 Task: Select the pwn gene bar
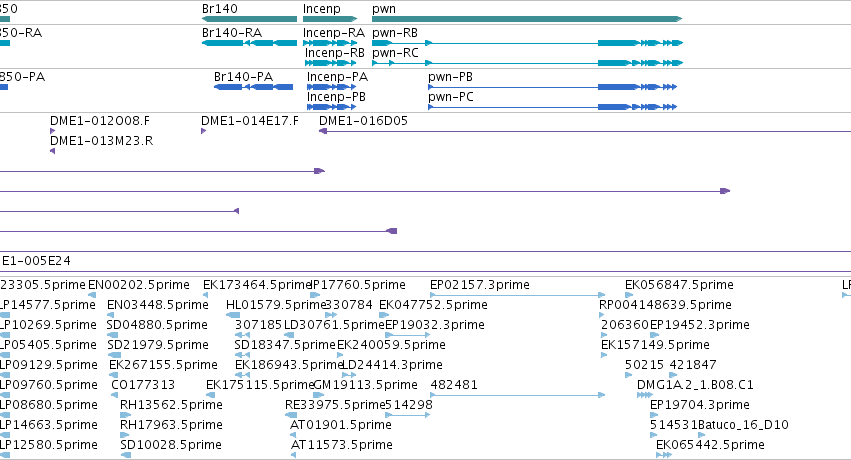pyautogui.click(x=527, y=19)
